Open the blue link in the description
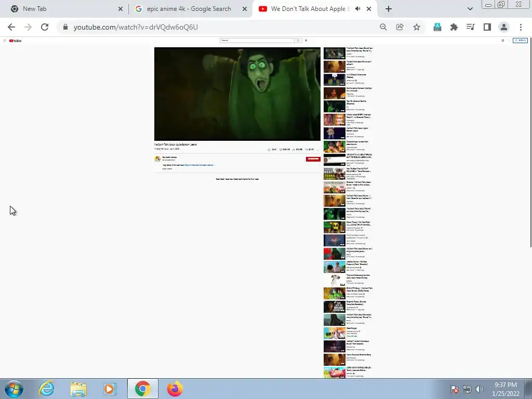532x399 pixels. (x=199, y=165)
